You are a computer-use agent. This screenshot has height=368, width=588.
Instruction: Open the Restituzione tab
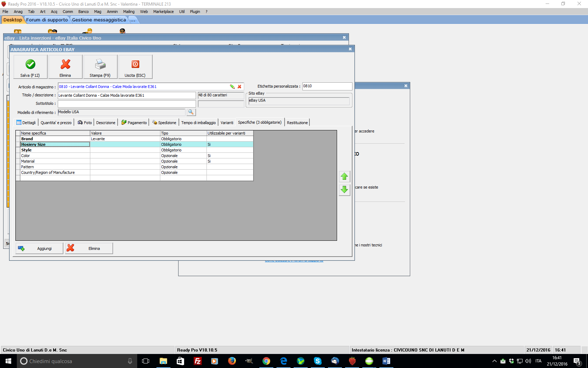[x=297, y=123]
